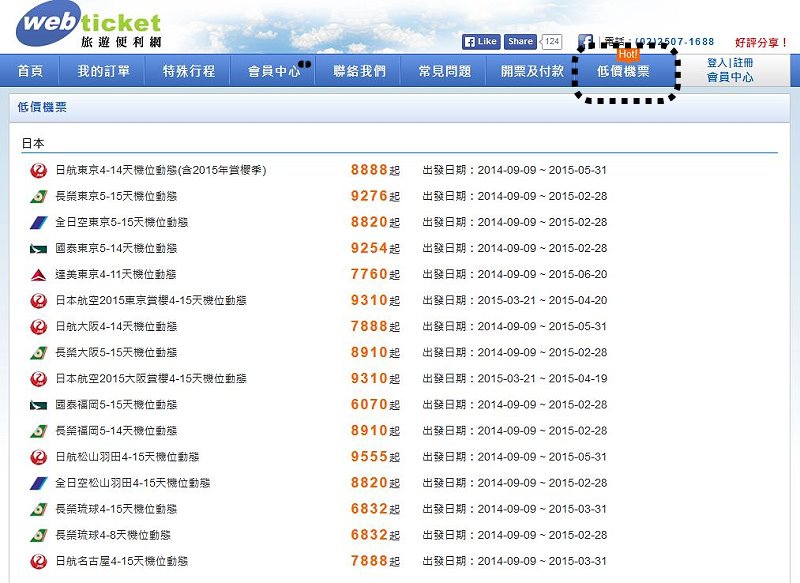Screen dimensions: 800x583
Task: Click the EVA Air logo for 長榮東京5-15天
Action: (38, 196)
